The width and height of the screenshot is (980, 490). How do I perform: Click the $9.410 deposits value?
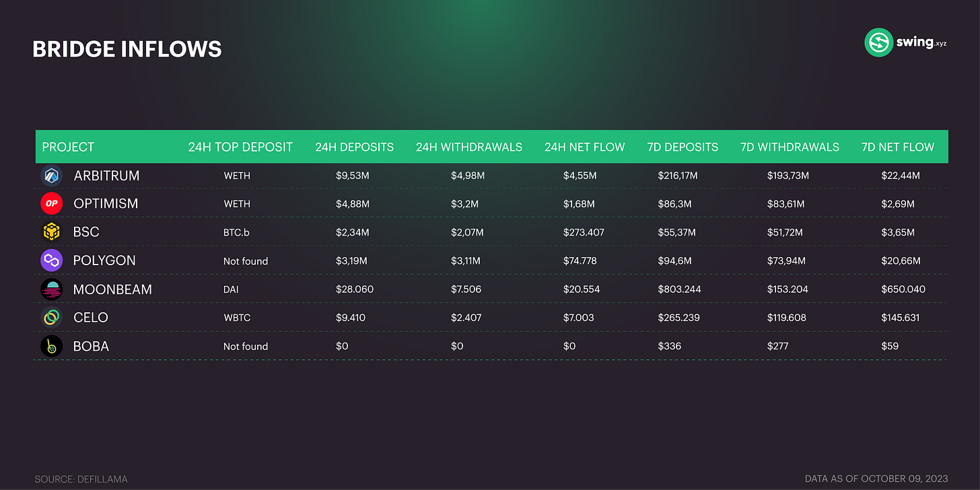[x=351, y=318]
